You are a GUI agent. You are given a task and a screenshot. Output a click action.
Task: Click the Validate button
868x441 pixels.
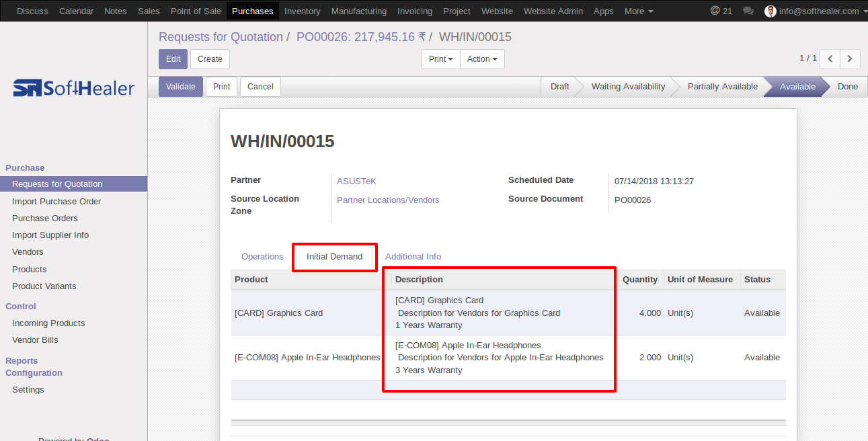pyautogui.click(x=181, y=87)
